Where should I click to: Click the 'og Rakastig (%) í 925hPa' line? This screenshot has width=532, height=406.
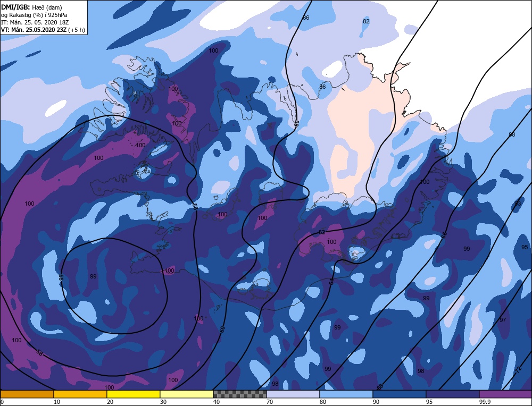(x=34, y=15)
